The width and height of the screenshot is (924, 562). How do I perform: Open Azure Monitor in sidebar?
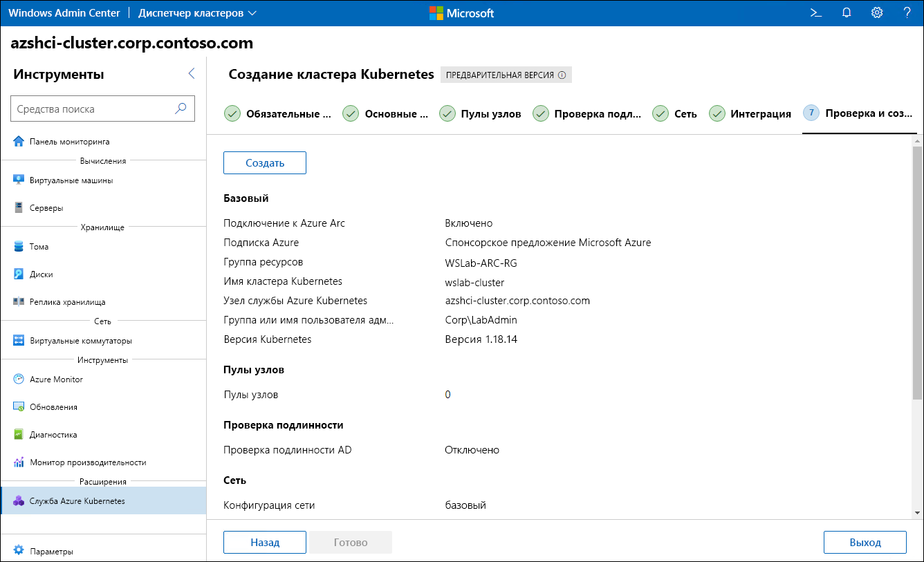pos(103,380)
